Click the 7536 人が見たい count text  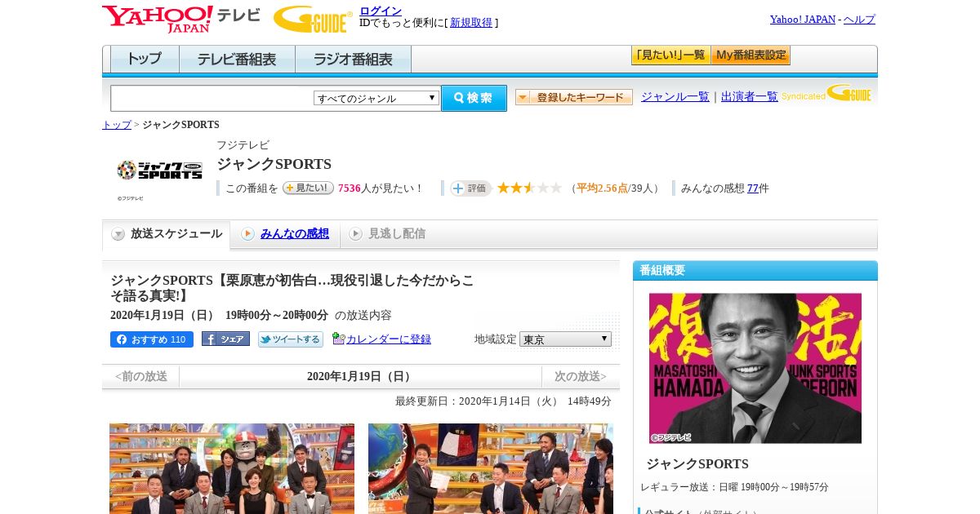click(381, 188)
